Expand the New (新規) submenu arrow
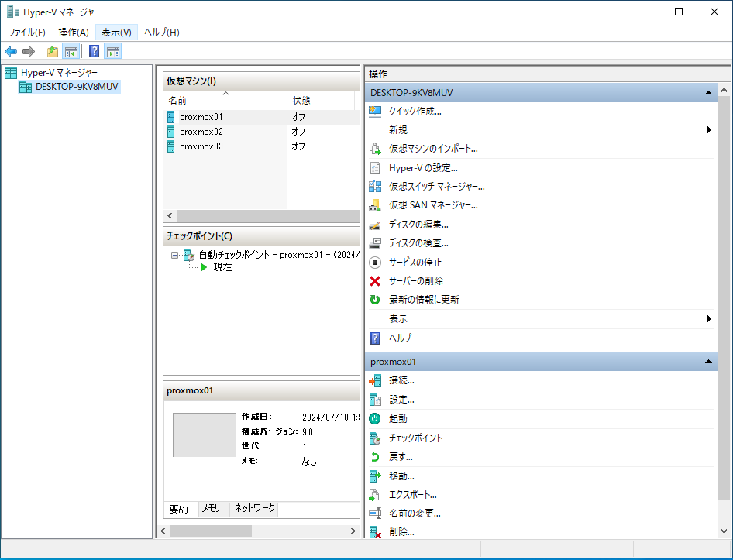 709,130
